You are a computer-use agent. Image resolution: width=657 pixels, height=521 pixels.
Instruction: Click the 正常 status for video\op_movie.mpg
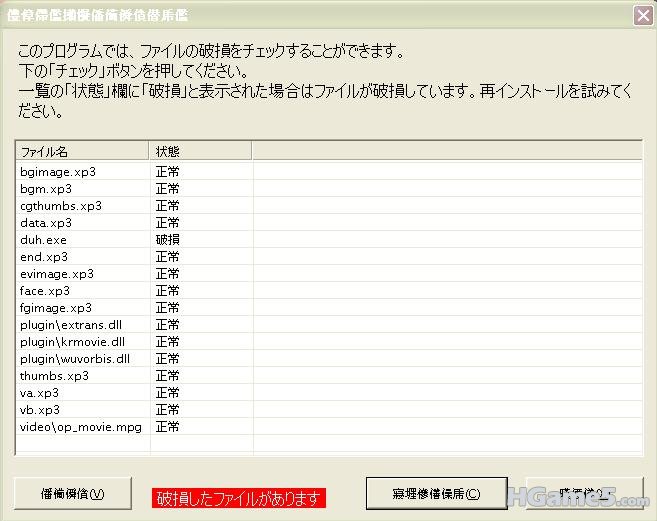click(168, 427)
